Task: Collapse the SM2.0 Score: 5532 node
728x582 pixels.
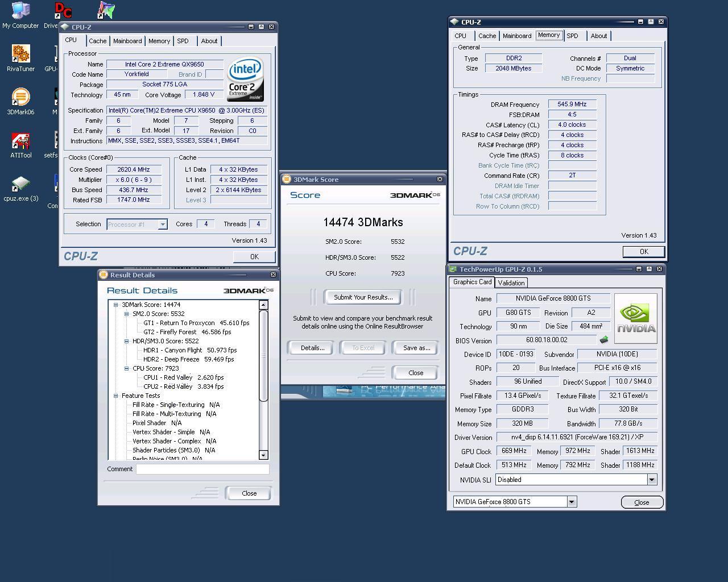Action: click(126, 314)
